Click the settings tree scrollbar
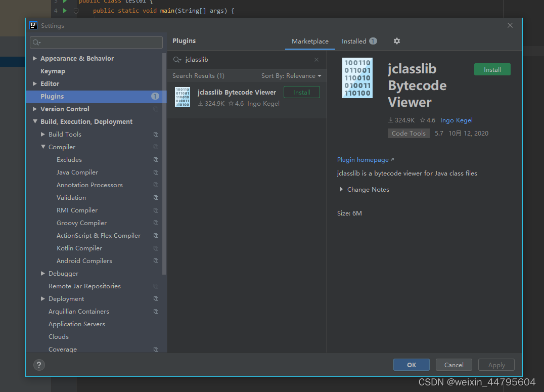This screenshot has width=544, height=392. coord(164,163)
